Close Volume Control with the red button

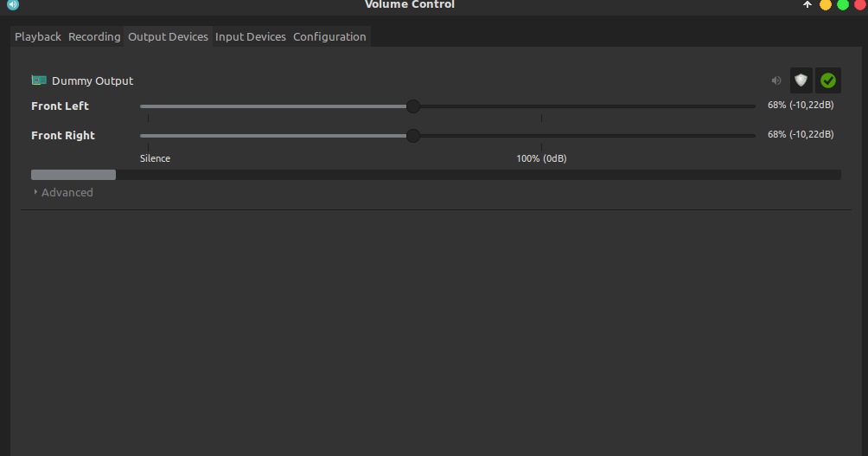860,4
